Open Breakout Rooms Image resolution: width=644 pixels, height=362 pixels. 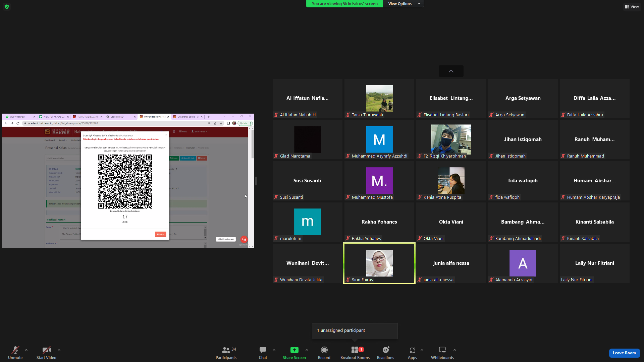tap(355, 353)
